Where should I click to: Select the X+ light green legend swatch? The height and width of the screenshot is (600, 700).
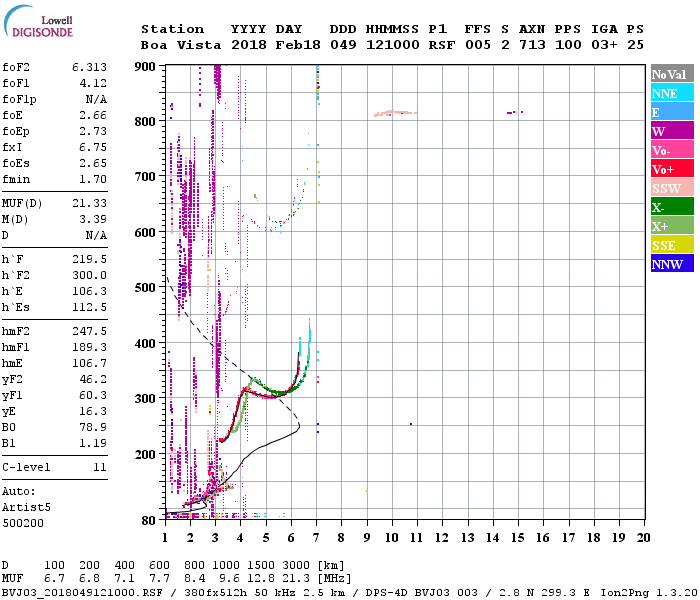(672, 226)
